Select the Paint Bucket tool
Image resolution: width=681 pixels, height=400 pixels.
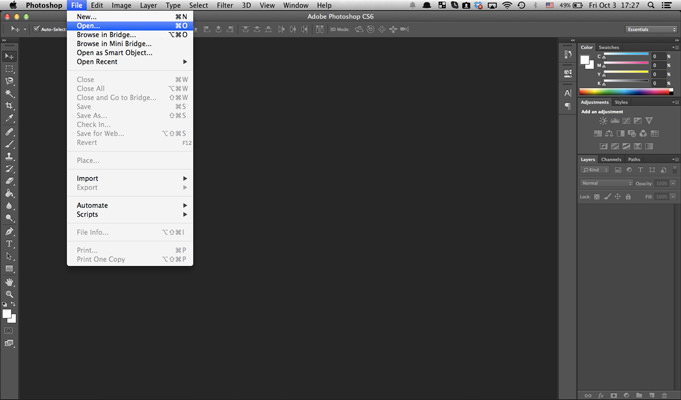point(9,193)
